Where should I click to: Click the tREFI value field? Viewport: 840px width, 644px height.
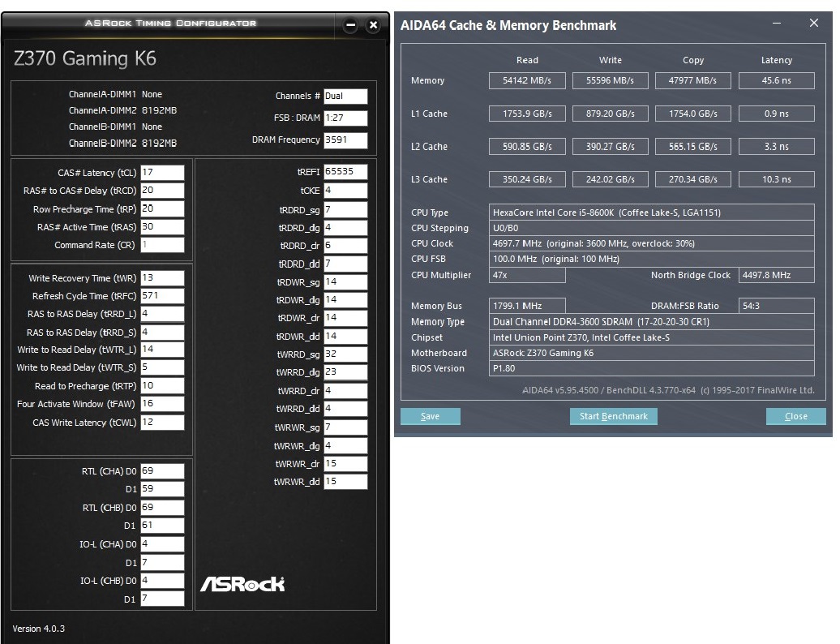click(x=345, y=172)
